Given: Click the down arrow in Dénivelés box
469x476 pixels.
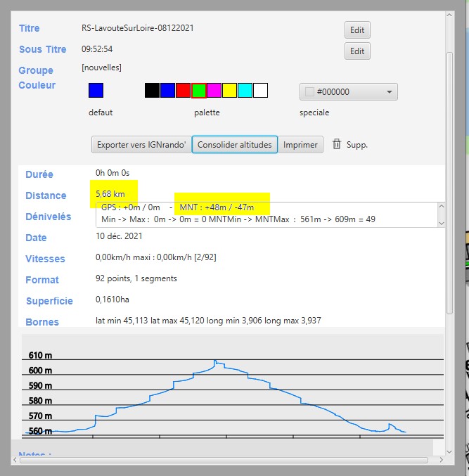Looking at the screenshot, I should [x=440, y=222].
